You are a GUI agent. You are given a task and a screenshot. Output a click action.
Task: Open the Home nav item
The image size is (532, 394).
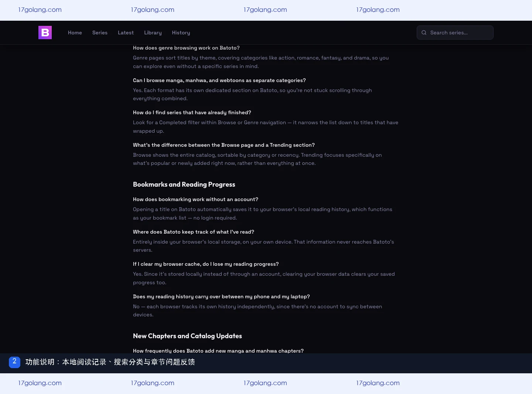pyautogui.click(x=75, y=33)
